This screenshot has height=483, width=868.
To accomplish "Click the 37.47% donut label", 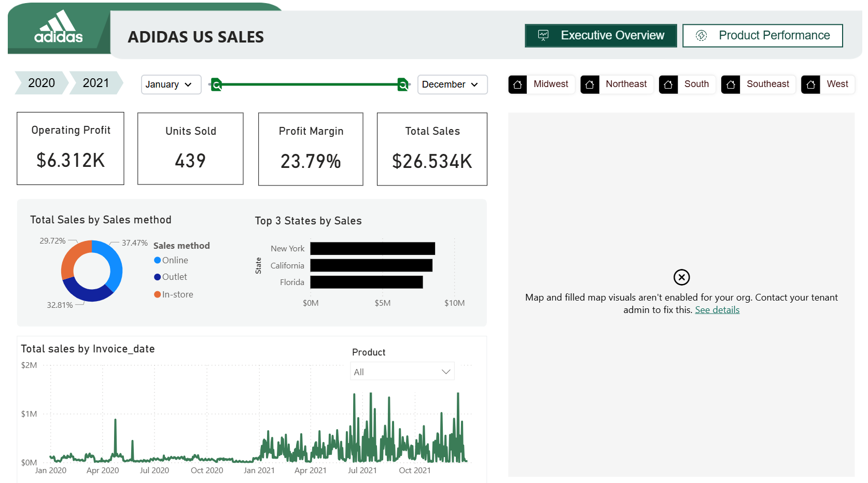I will click(135, 243).
